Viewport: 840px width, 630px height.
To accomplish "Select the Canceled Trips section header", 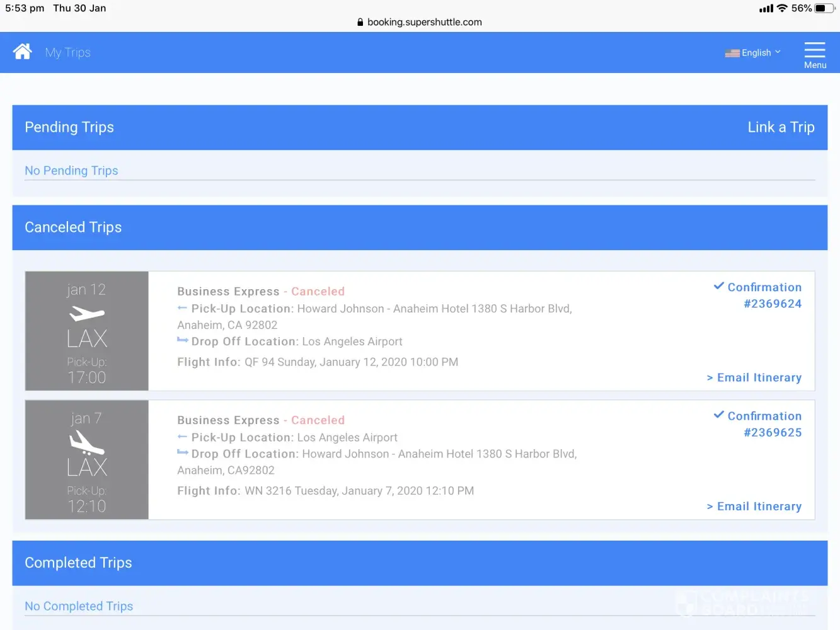I will point(73,227).
